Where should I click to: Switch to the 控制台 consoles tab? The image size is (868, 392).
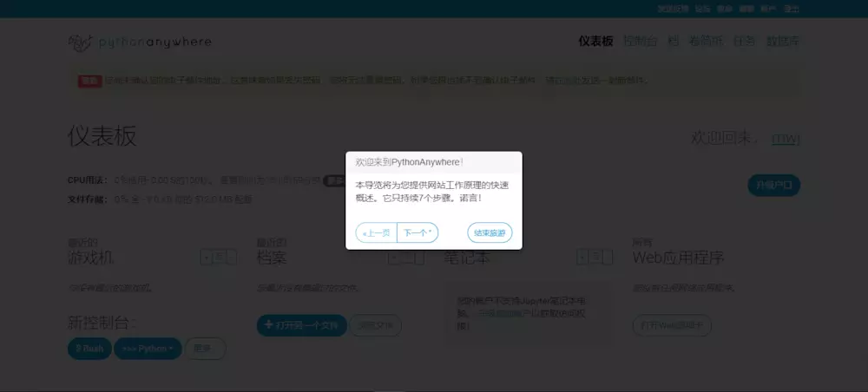(x=640, y=41)
